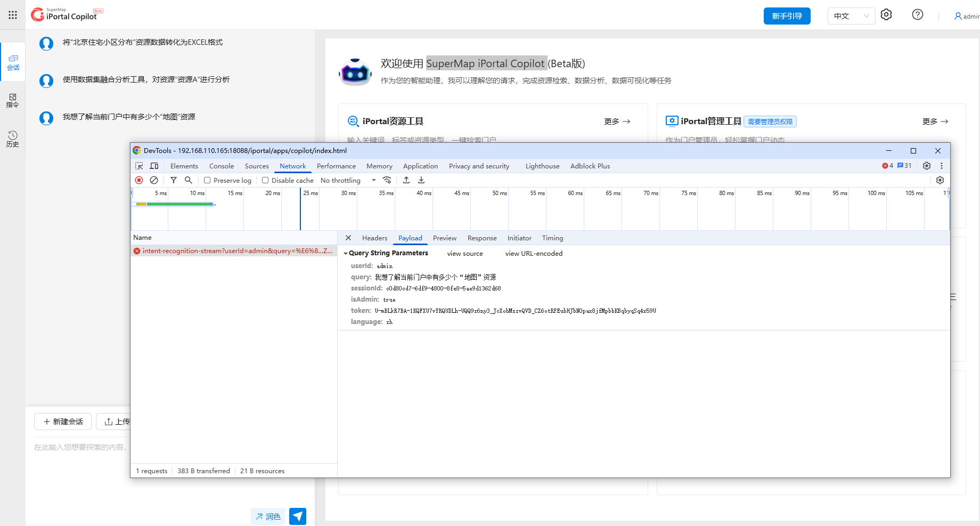
Task: Click view URL-encoded link
Action: click(534, 253)
